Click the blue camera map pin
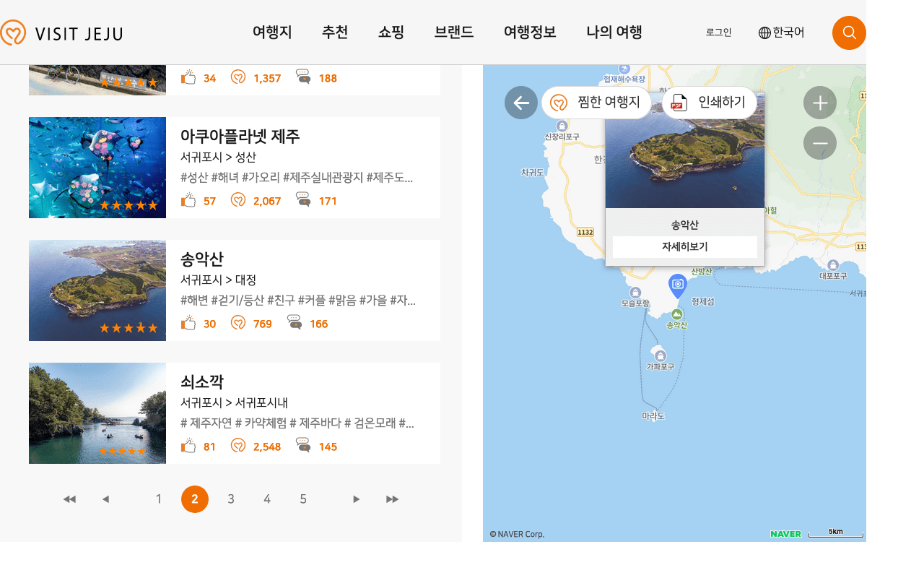 coord(678,286)
